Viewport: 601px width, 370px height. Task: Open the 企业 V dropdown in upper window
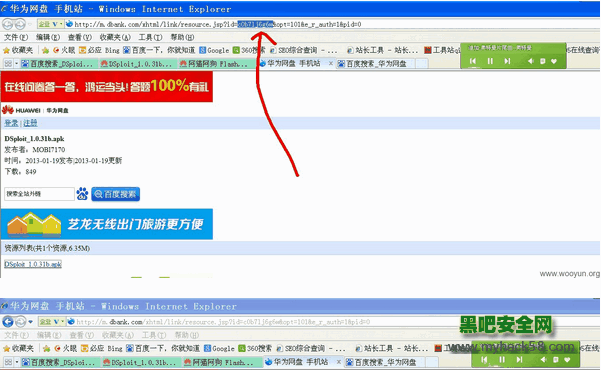tap(50, 24)
